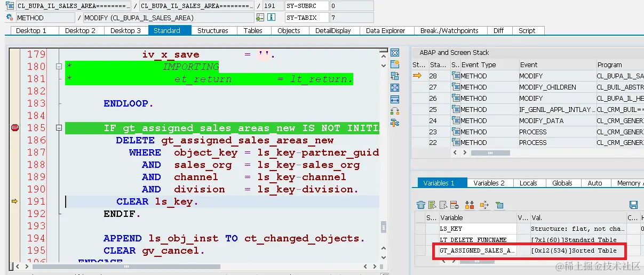Open the Script tab
644x275 pixels.
(x=527, y=30)
